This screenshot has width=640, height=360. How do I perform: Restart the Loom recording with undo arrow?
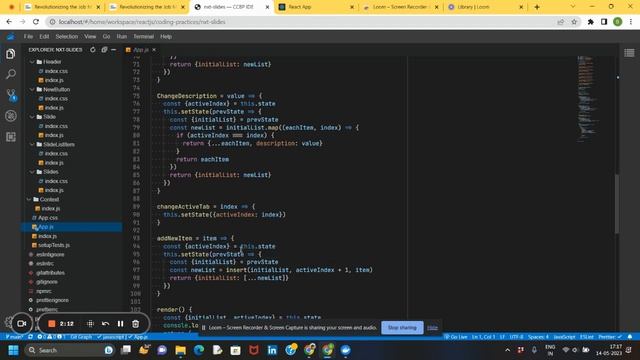click(x=105, y=324)
